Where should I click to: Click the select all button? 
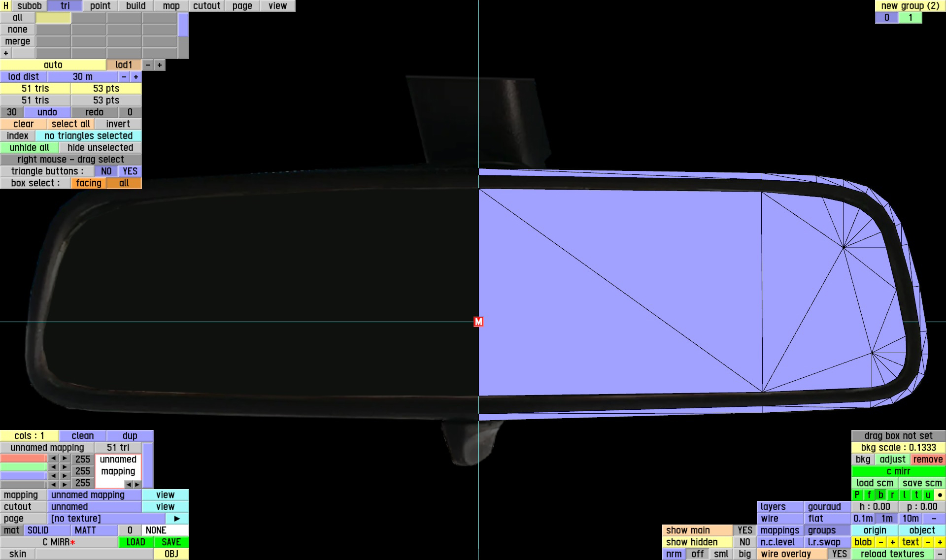tap(70, 124)
